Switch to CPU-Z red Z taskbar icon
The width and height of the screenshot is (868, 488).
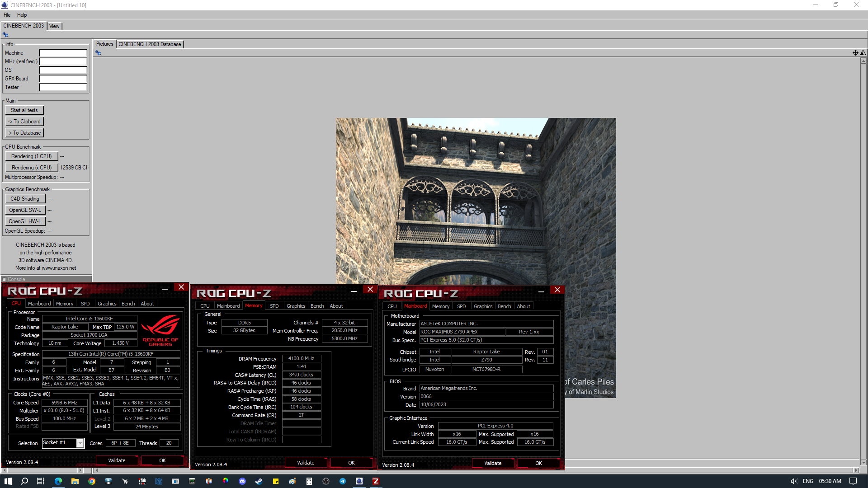tap(376, 481)
